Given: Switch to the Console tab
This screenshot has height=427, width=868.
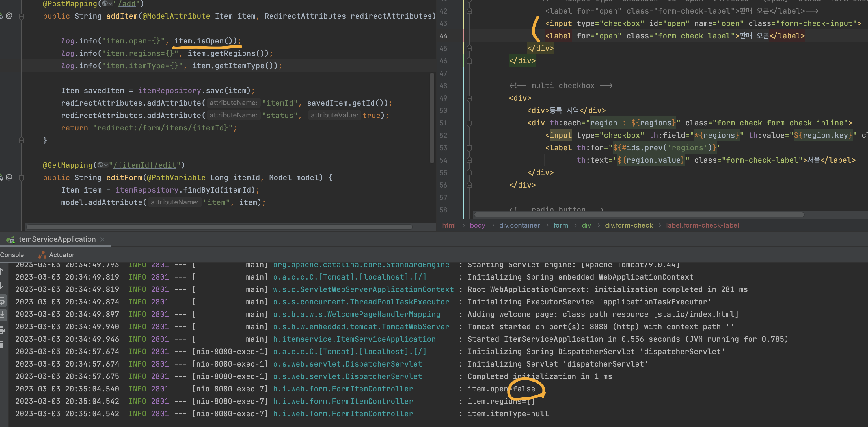Looking at the screenshot, I should tap(12, 255).
